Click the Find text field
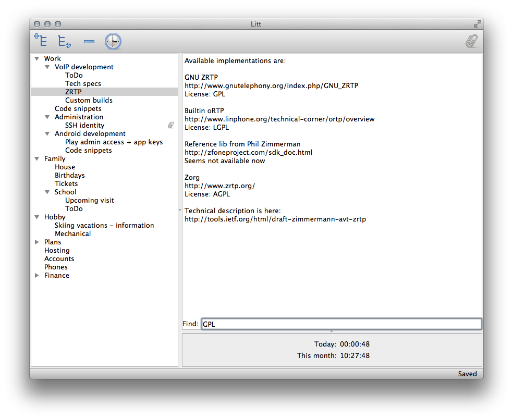The width and height of the screenshot is (513, 420). 341,324
